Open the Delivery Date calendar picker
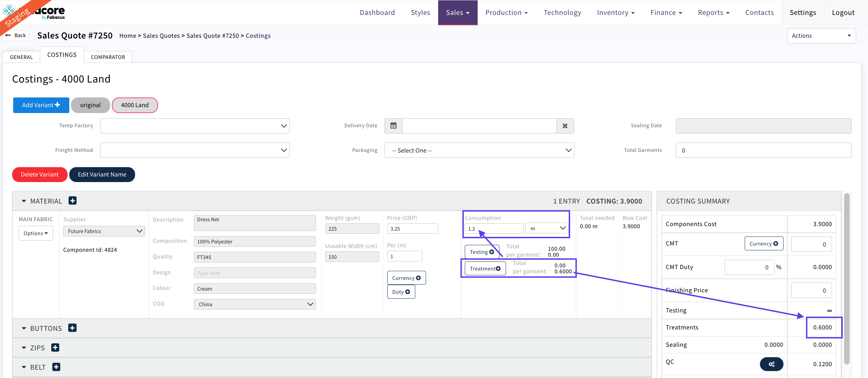Image resolution: width=868 pixels, height=378 pixels. [x=393, y=126]
